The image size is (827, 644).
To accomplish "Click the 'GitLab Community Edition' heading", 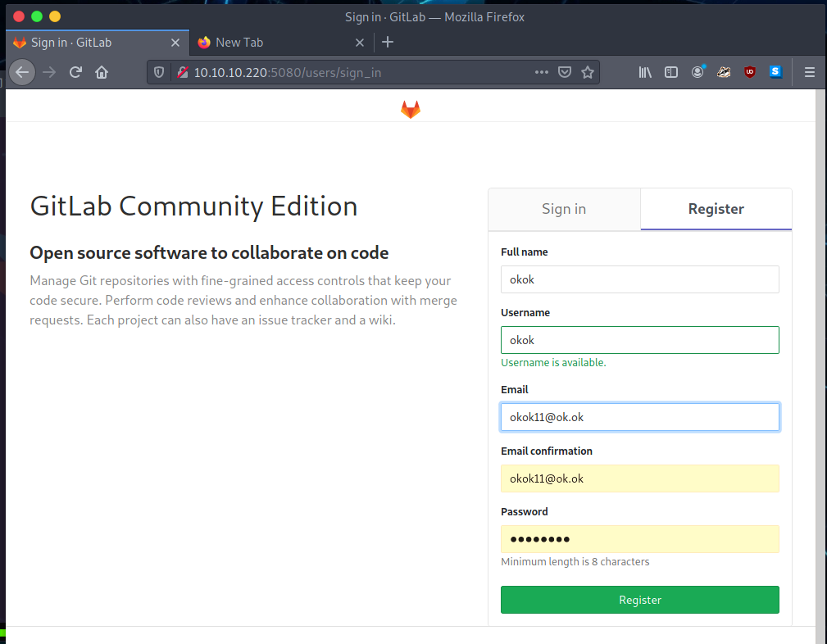I will [x=193, y=206].
